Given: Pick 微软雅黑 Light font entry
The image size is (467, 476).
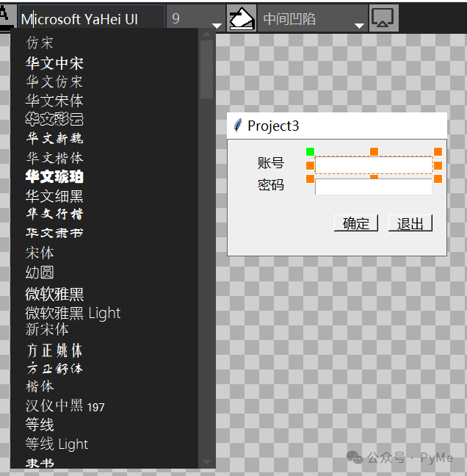Looking at the screenshot, I should (73, 313).
